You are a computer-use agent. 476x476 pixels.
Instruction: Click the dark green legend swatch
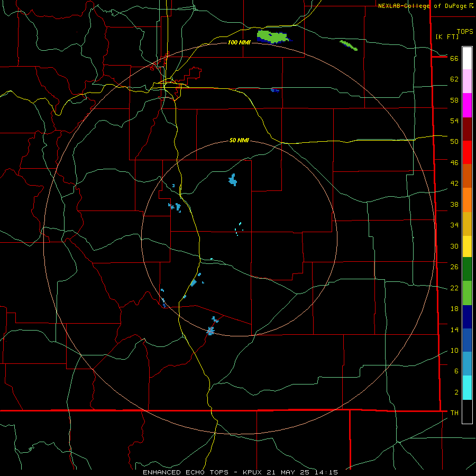pyautogui.click(x=467, y=269)
